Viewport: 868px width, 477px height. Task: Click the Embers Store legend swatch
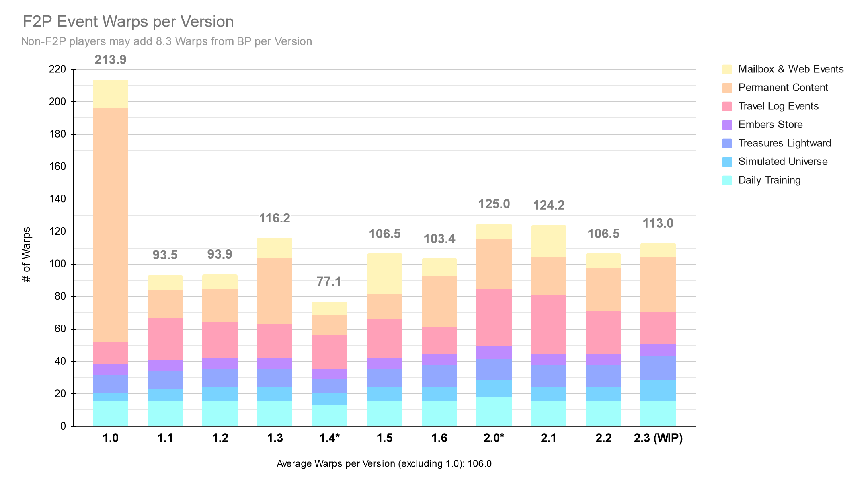pyautogui.click(x=727, y=125)
